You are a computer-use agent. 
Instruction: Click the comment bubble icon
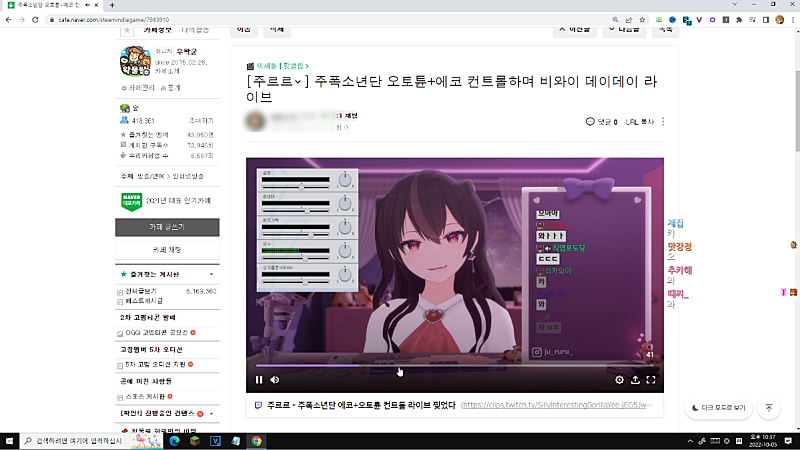pyautogui.click(x=591, y=122)
